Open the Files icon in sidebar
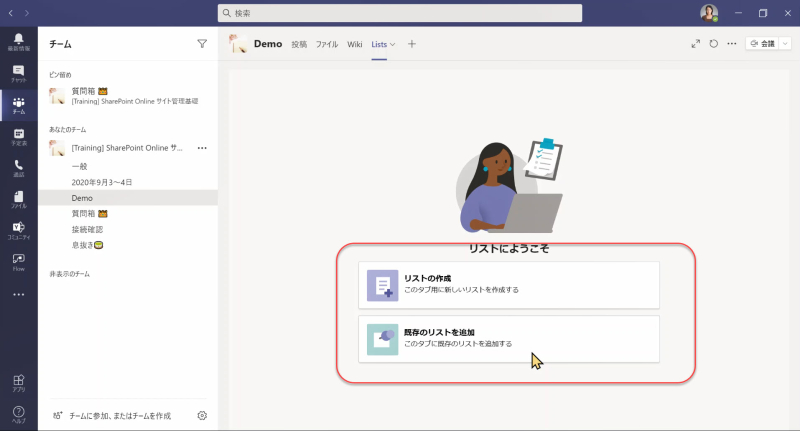 pos(18,199)
